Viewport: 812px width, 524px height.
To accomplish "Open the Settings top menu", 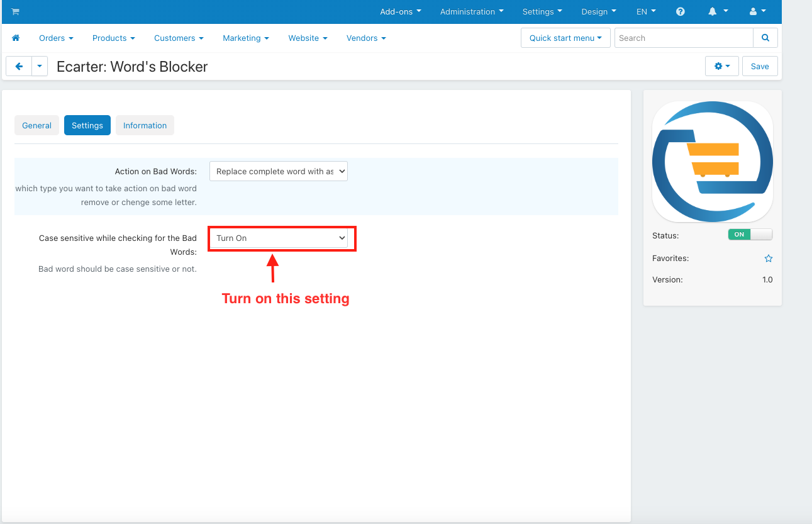I will pos(542,11).
